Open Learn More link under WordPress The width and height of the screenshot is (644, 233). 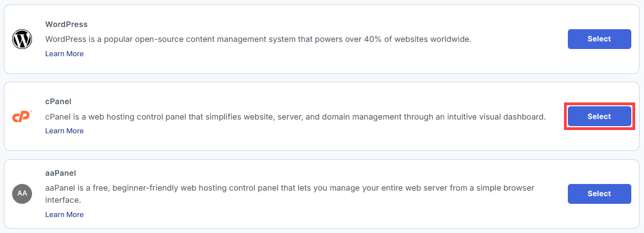point(65,54)
